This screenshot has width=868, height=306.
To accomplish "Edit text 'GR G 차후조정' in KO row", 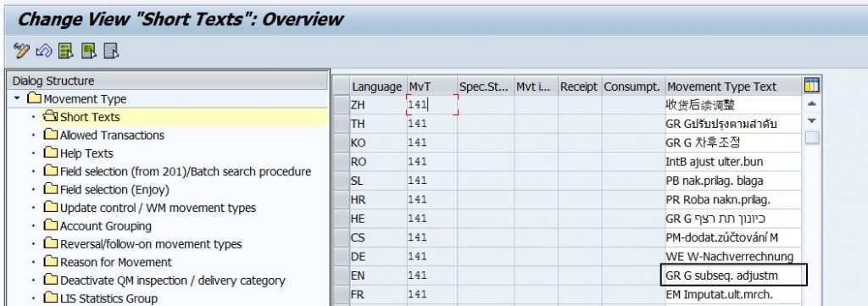I will [x=733, y=142].
